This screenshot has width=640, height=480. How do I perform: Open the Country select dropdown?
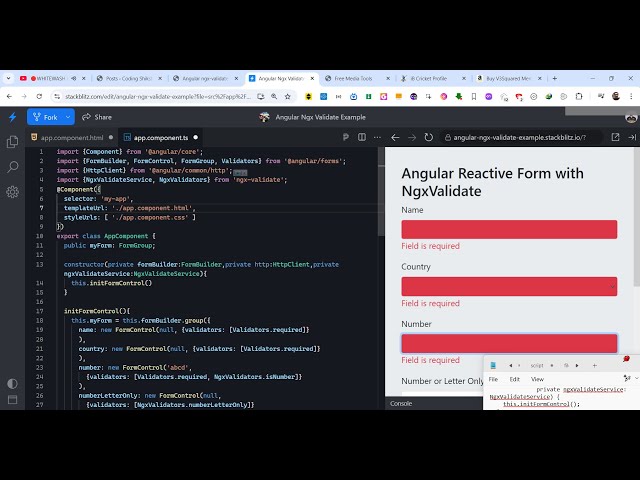click(x=509, y=286)
